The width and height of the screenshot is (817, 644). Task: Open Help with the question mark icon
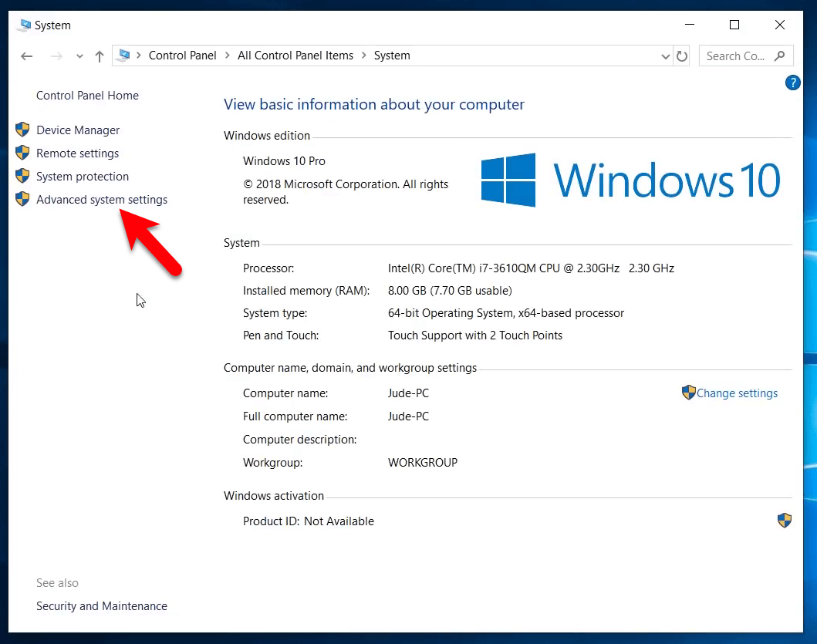[792, 83]
